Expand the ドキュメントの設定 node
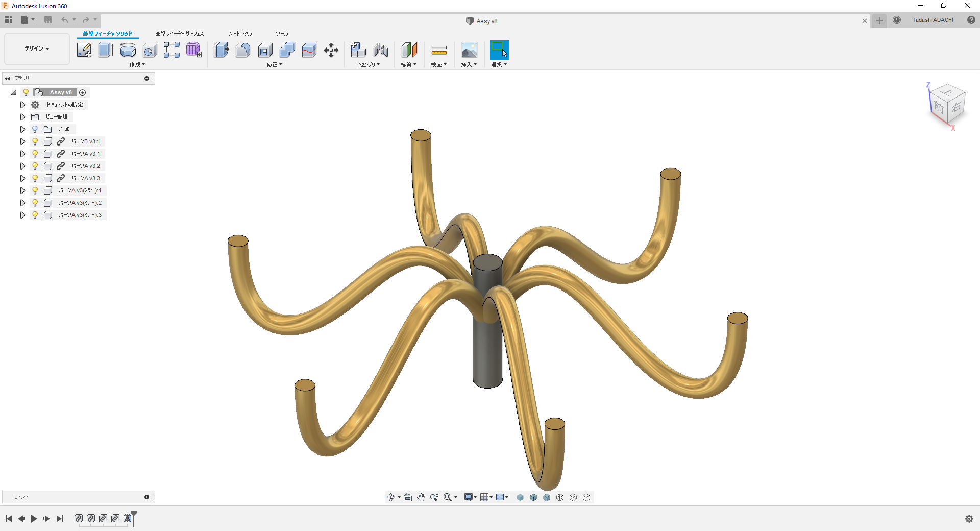 (22, 105)
